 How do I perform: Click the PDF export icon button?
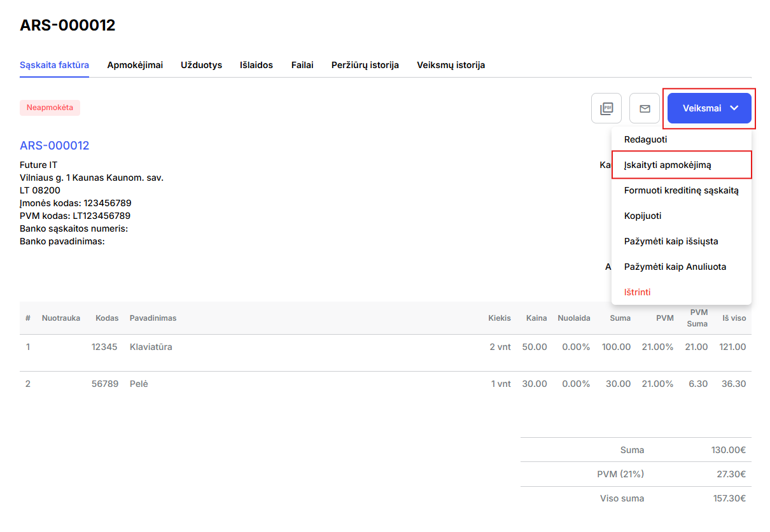pyautogui.click(x=606, y=108)
